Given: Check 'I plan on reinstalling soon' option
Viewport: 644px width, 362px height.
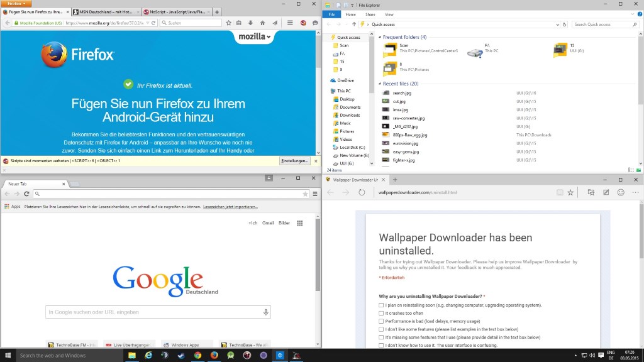Looking at the screenshot, I should pyautogui.click(x=381, y=305).
